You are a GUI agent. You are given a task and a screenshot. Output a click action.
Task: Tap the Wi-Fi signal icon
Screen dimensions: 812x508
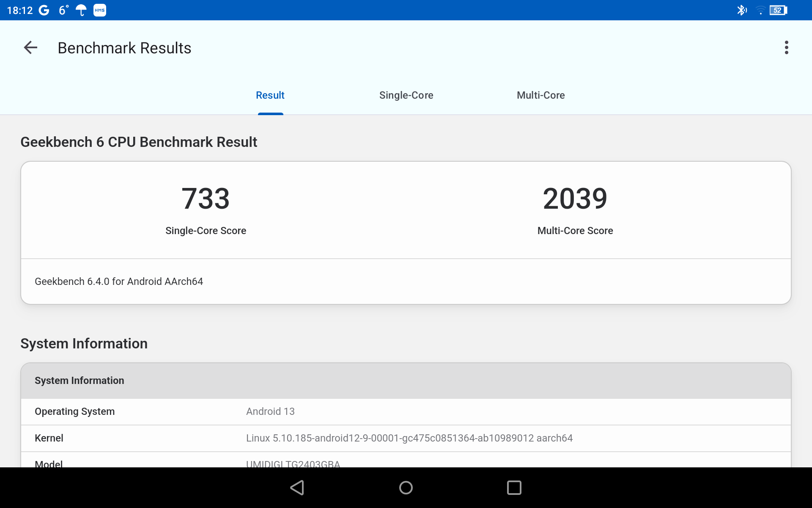coord(760,10)
